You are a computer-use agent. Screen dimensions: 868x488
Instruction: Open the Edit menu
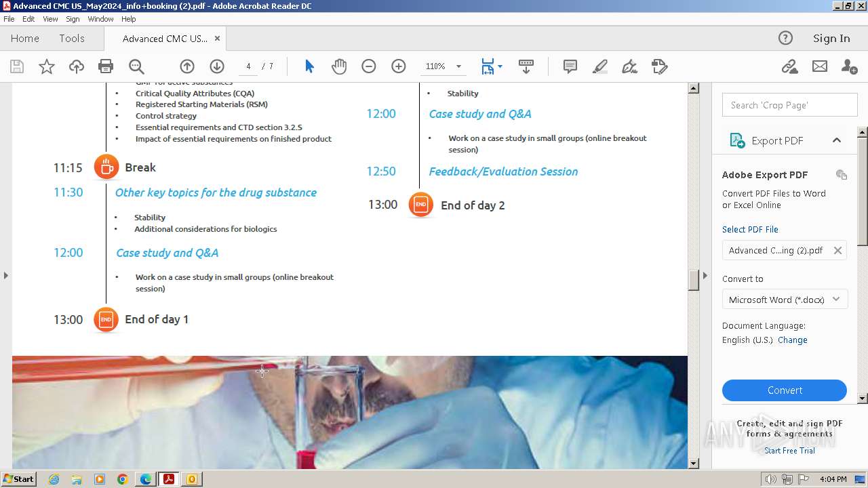click(x=28, y=19)
